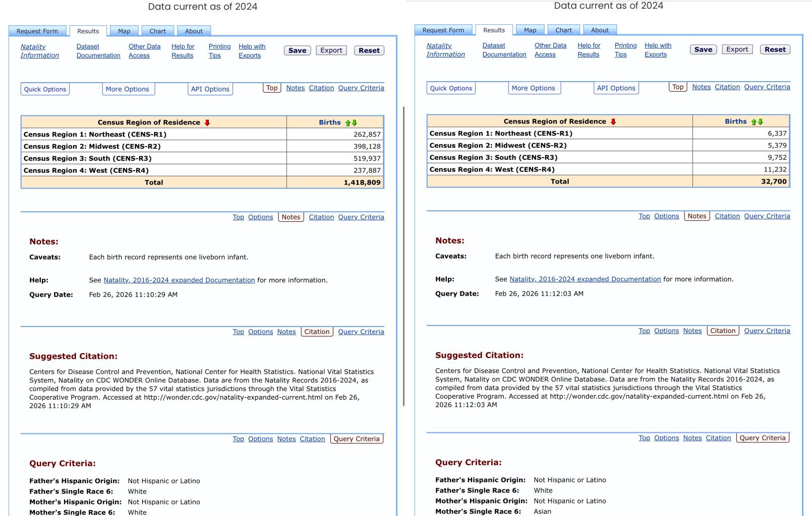Click Export button in right panel

737,49
